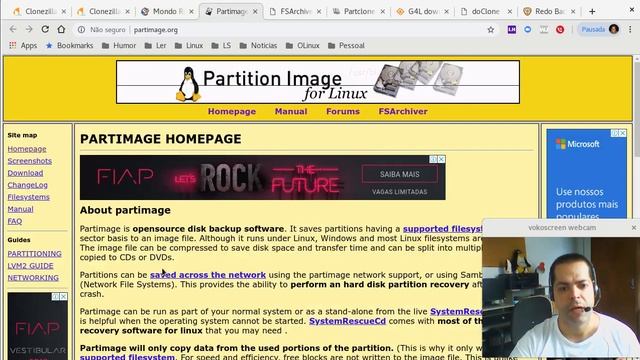Image resolution: width=640 pixels, height=360 pixels.
Task: Follow the SystemRescueCd link before 'comes with'
Action: (347, 321)
